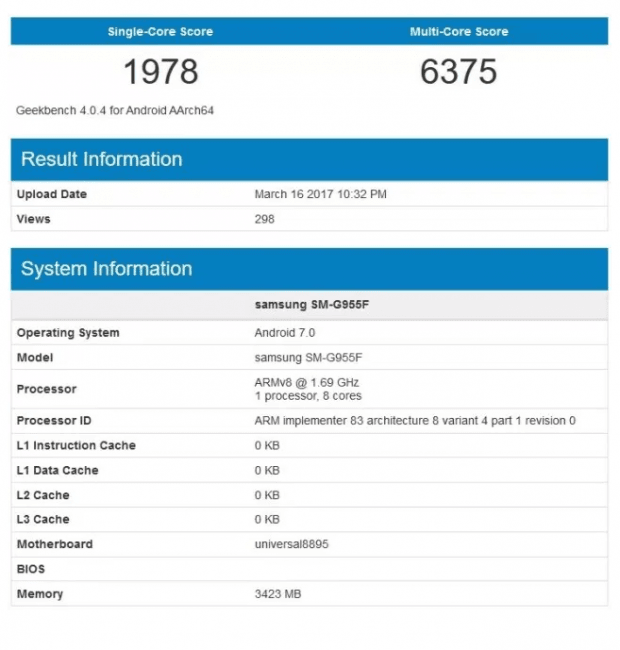
Task: Select the views count 298
Action: (264, 219)
